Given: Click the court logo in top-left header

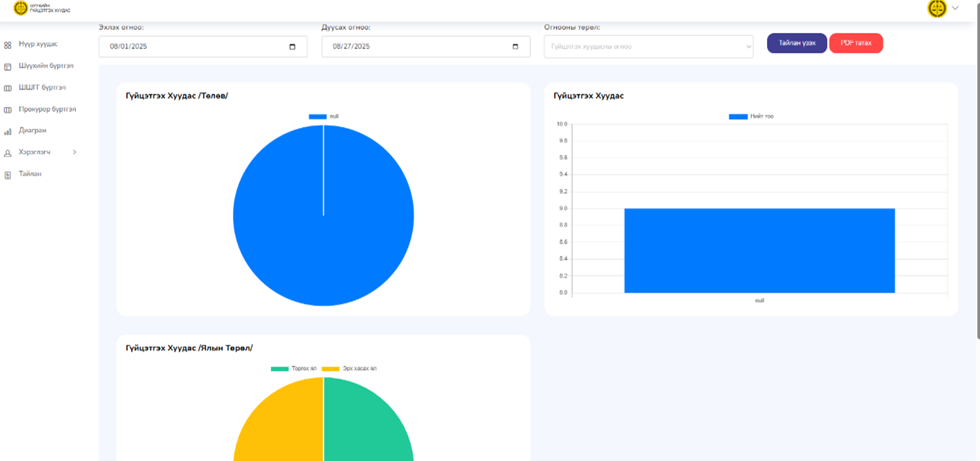Looking at the screenshot, I should coord(21,8).
